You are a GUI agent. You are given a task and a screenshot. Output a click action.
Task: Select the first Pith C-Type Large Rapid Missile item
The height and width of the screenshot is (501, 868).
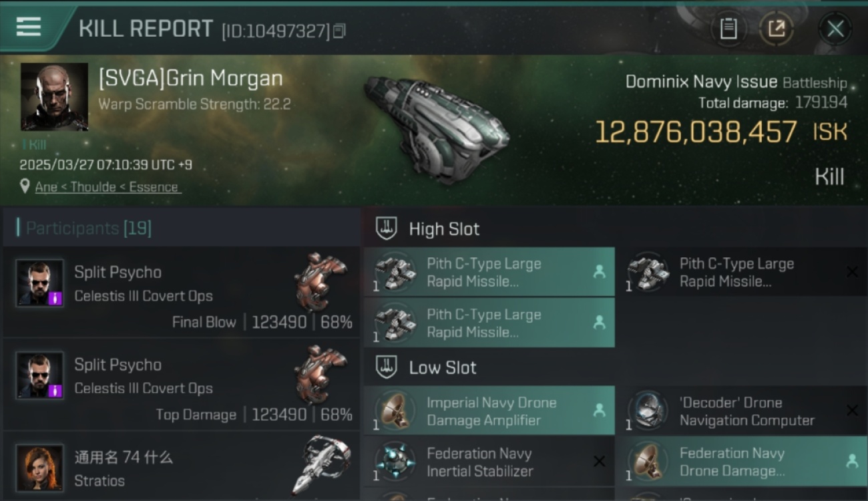[x=489, y=272]
